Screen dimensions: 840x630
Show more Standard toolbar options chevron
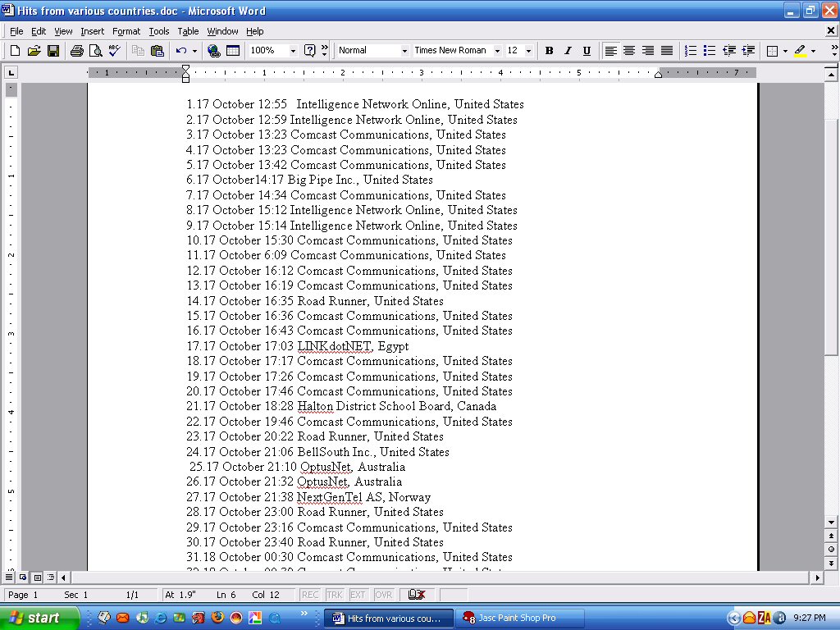325,51
